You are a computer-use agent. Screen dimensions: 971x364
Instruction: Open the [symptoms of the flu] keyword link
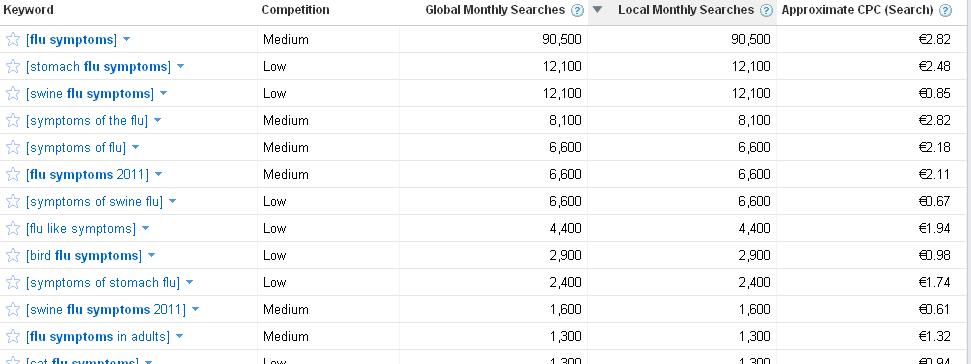tap(87, 121)
